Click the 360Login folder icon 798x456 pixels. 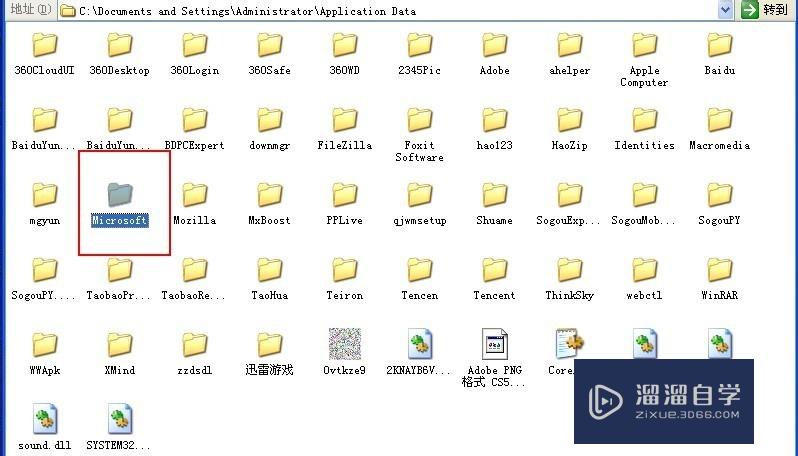pyautogui.click(x=195, y=46)
